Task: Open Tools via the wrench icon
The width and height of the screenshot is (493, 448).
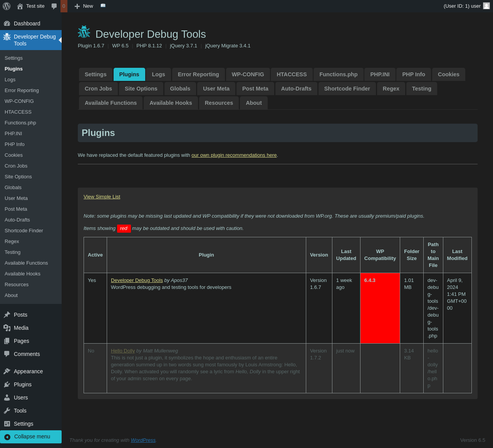Action: coord(7,411)
